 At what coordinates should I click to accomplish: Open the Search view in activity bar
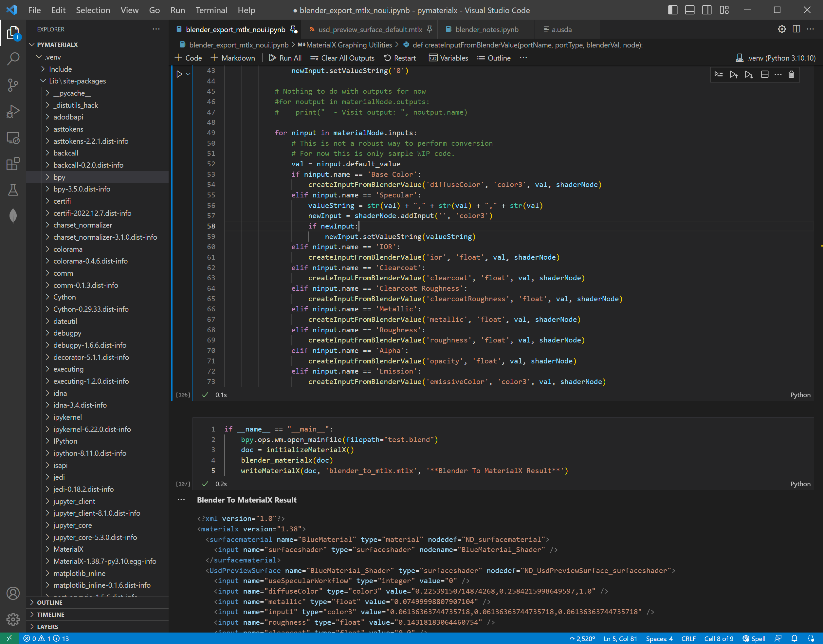(13, 59)
